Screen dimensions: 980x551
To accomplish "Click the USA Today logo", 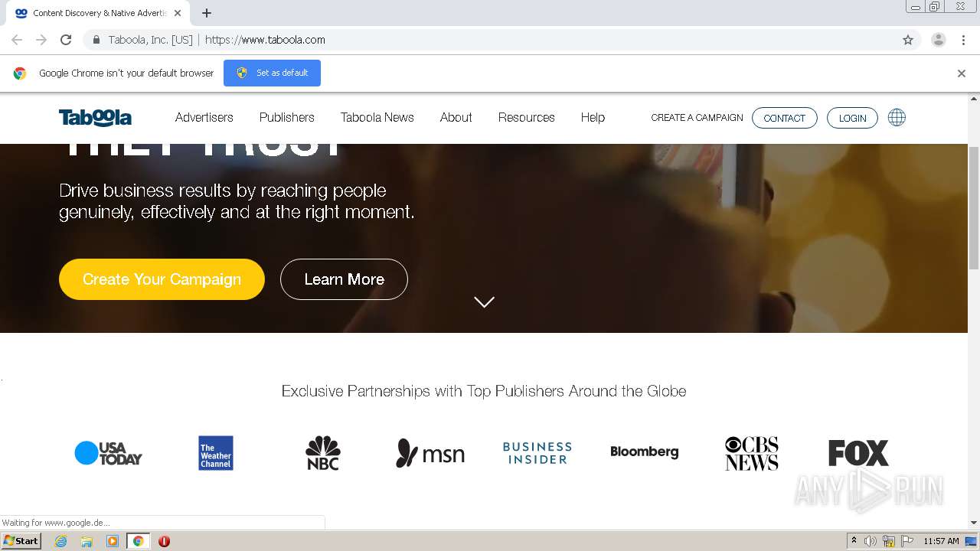I will pyautogui.click(x=108, y=453).
